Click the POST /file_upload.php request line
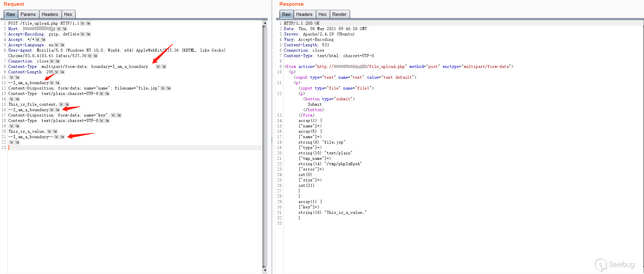Image resolution: width=644 pixels, height=274 pixels. point(43,23)
